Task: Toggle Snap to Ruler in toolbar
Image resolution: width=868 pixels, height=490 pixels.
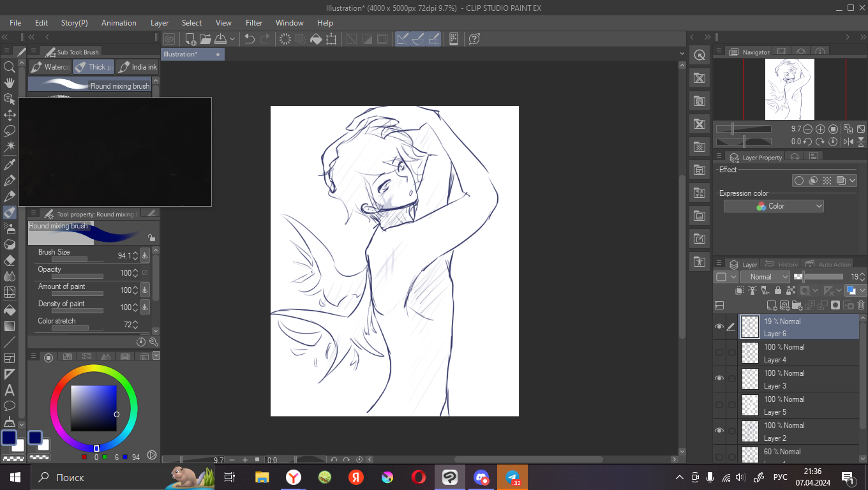Action: pos(403,39)
